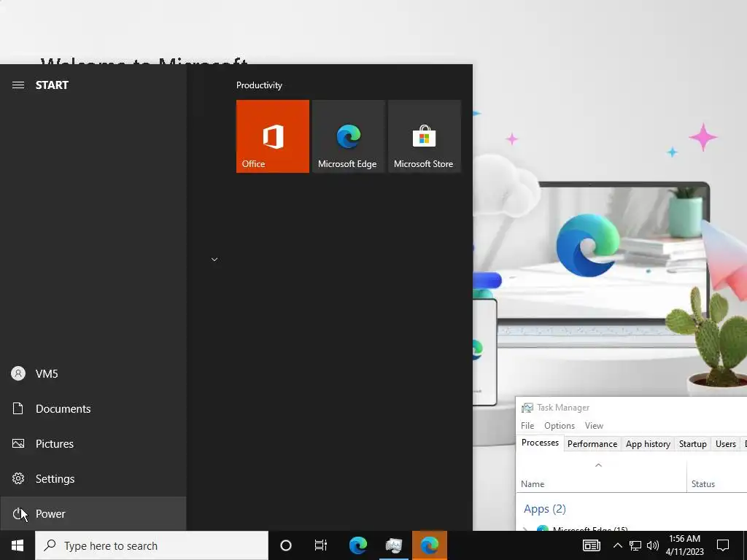
Task: Open network status tray icon
Action: pos(635,545)
